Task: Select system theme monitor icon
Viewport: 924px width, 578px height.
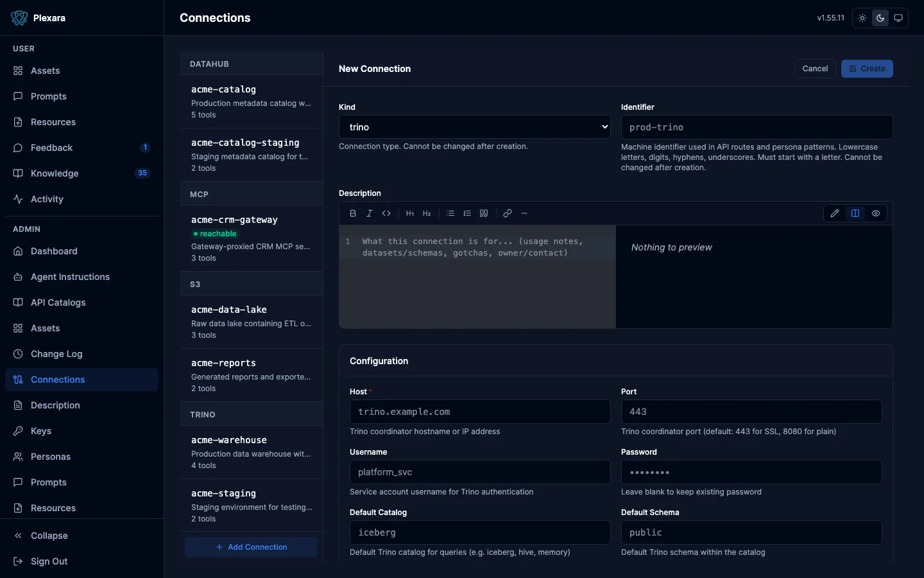Action: 898,18
